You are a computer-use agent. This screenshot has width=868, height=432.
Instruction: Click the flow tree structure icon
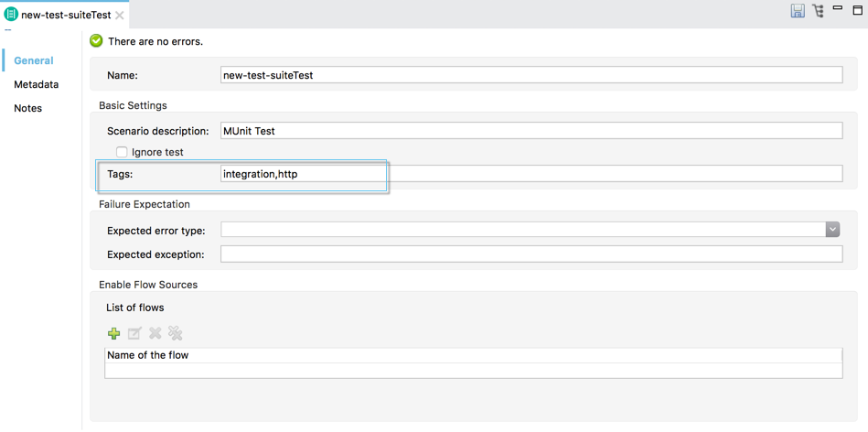coord(818,11)
